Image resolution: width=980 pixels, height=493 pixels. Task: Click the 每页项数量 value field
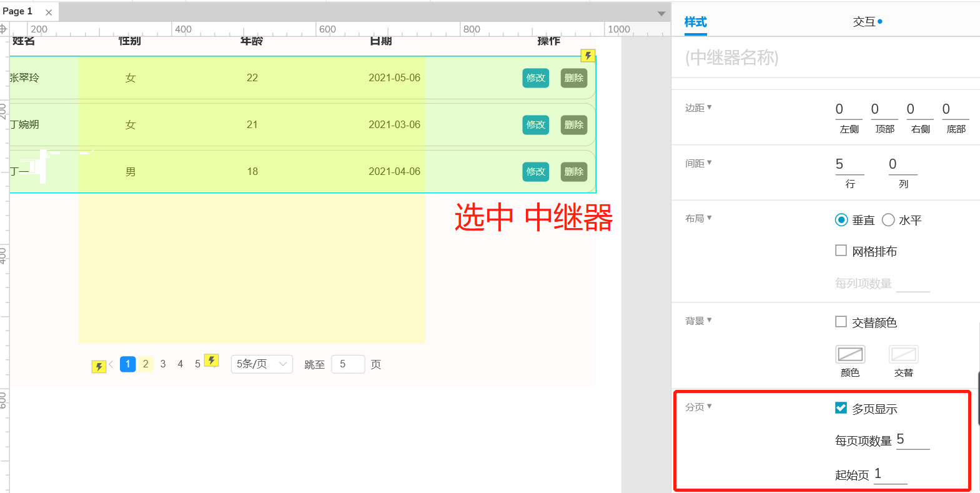[x=913, y=440]
